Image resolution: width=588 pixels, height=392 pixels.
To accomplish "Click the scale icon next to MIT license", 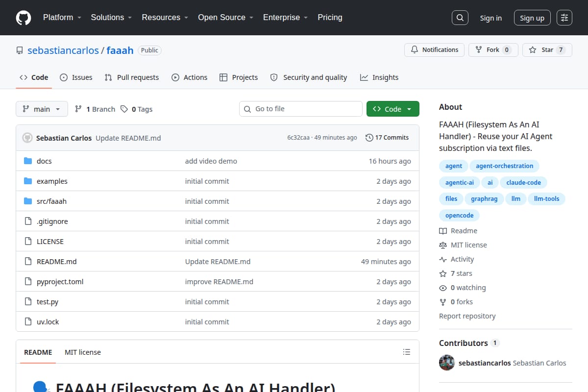I will click(443, 245).
